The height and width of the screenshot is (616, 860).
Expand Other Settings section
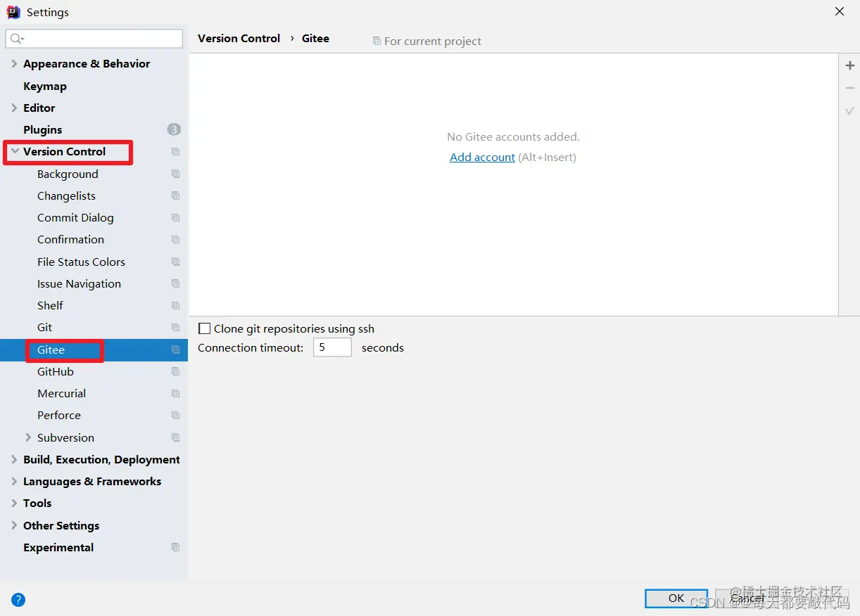[x=14, y=525]
